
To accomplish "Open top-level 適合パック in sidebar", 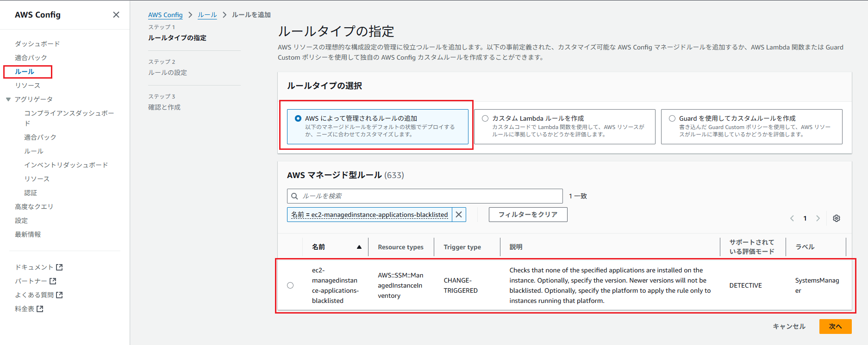I will point(31,58).
